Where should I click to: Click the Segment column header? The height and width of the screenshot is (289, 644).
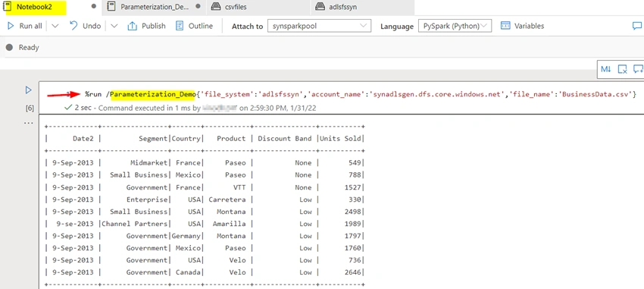153,139
